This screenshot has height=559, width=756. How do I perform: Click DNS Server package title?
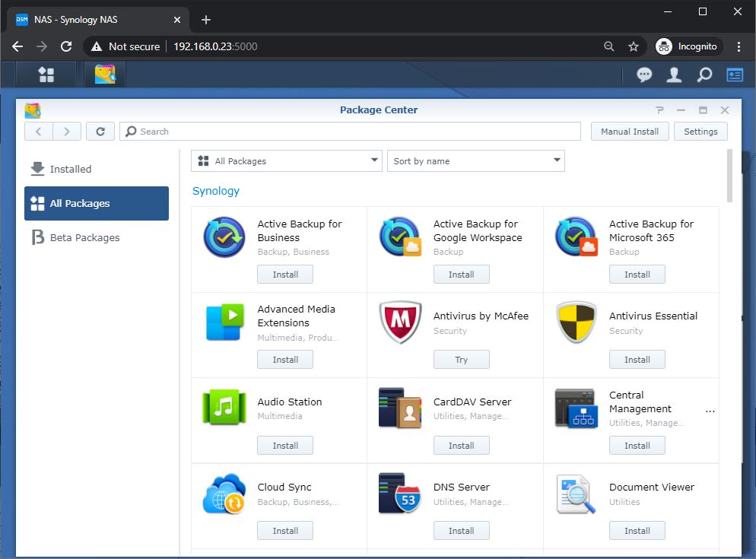pyautogui.click(x=462, y=488)
